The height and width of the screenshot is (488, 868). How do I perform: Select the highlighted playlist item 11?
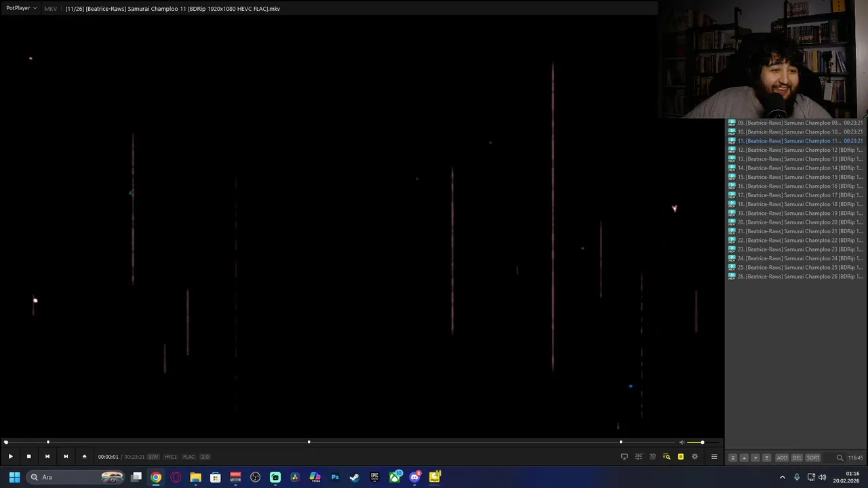(795, 141)
